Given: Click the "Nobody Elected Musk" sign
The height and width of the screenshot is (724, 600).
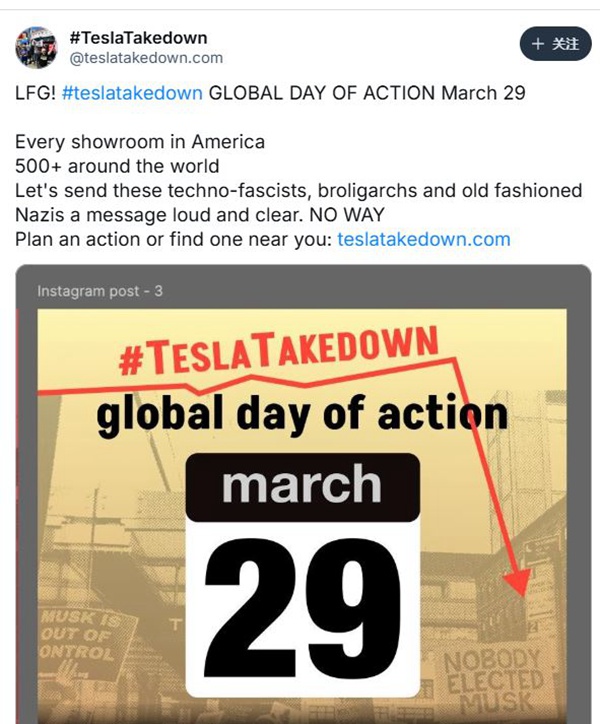Looking at the screenshot, I should tap(491, 679).
